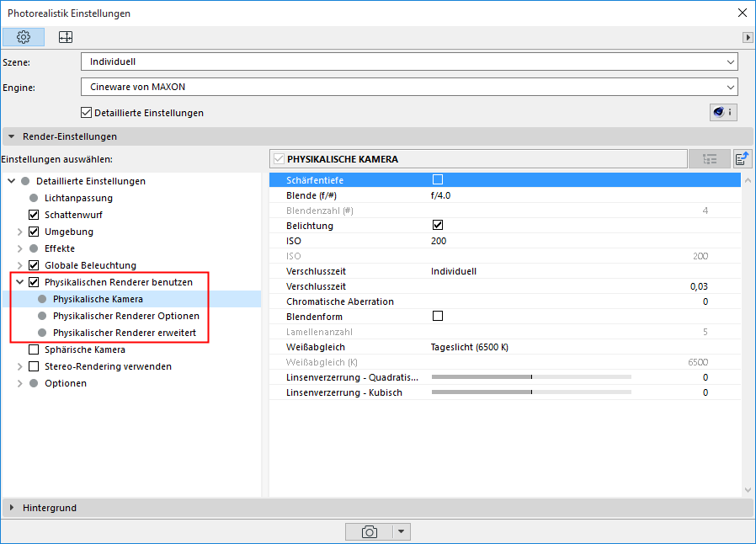Select the Schärfentiefe parameter row

505,180
